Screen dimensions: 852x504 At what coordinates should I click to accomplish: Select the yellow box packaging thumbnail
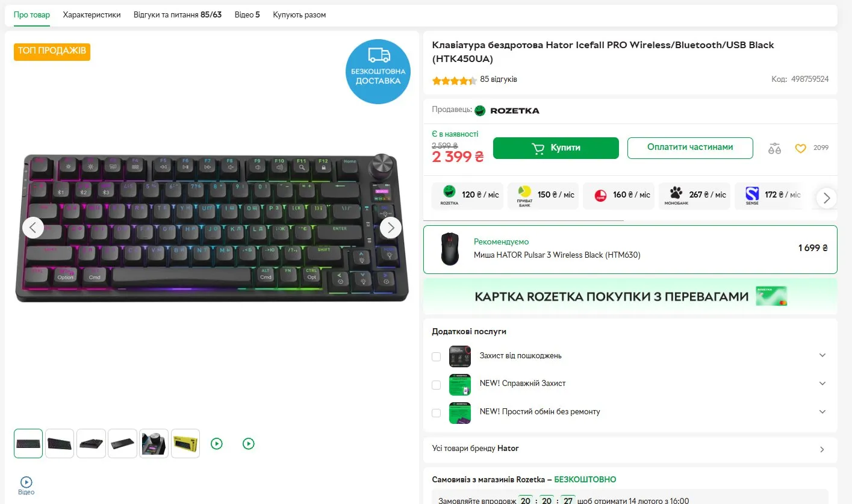185,444
